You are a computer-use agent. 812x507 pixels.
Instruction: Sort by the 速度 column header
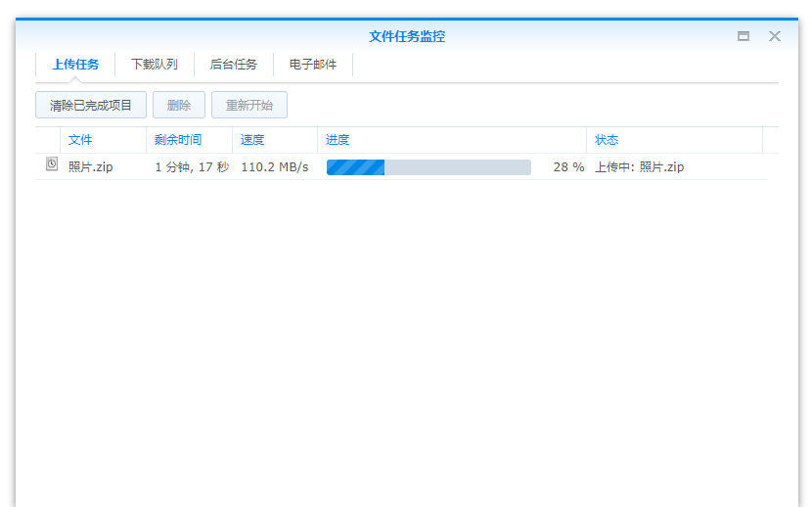tap(275, 140)
